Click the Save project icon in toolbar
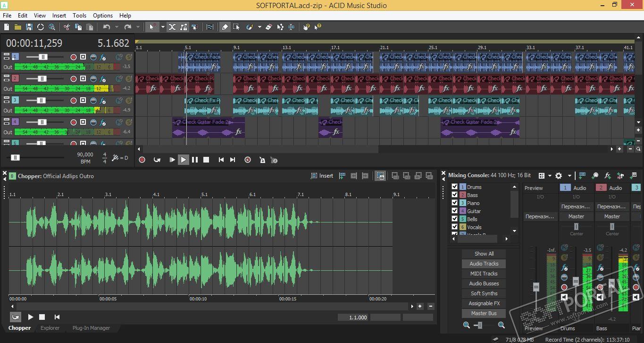The image size is (644, 343). click(29, 27)
